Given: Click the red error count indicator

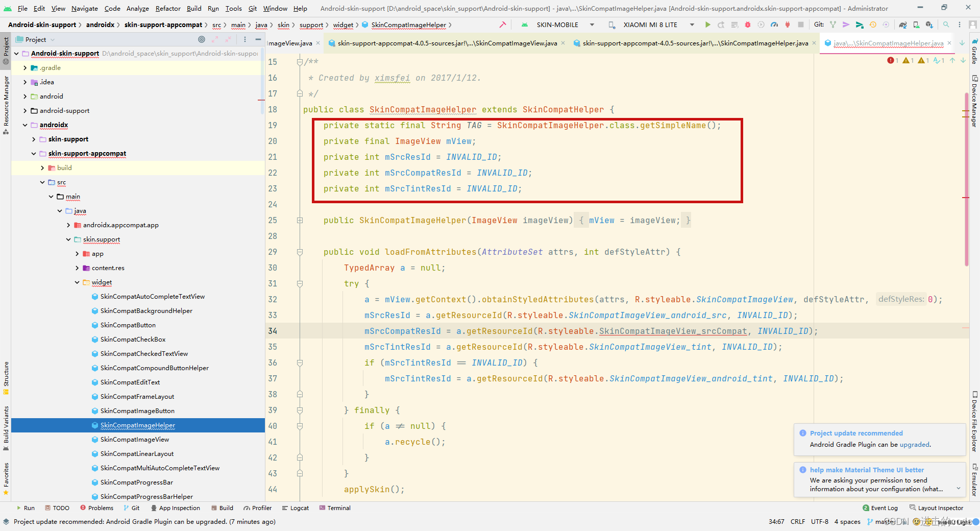Looking at the screenshot, I should click(893, 60).
